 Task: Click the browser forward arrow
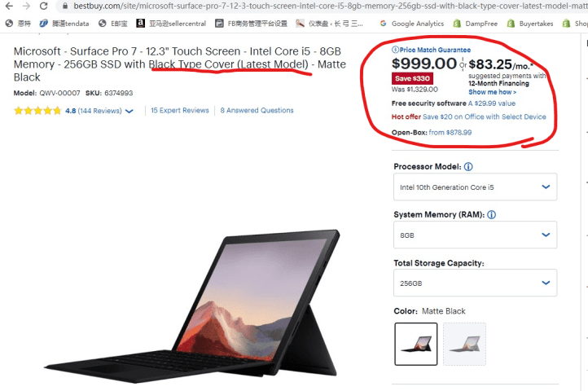tap(26, 6)
